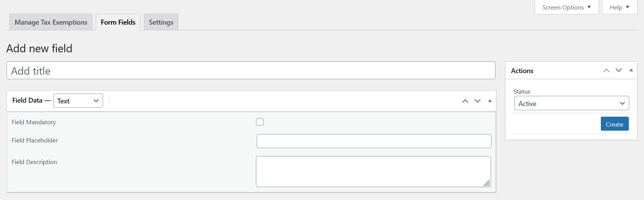The width and height of the screenshot is (644, 200).
Task: Toggle the Field Data panel collapse triangle
Action: [x=490, y=101]
